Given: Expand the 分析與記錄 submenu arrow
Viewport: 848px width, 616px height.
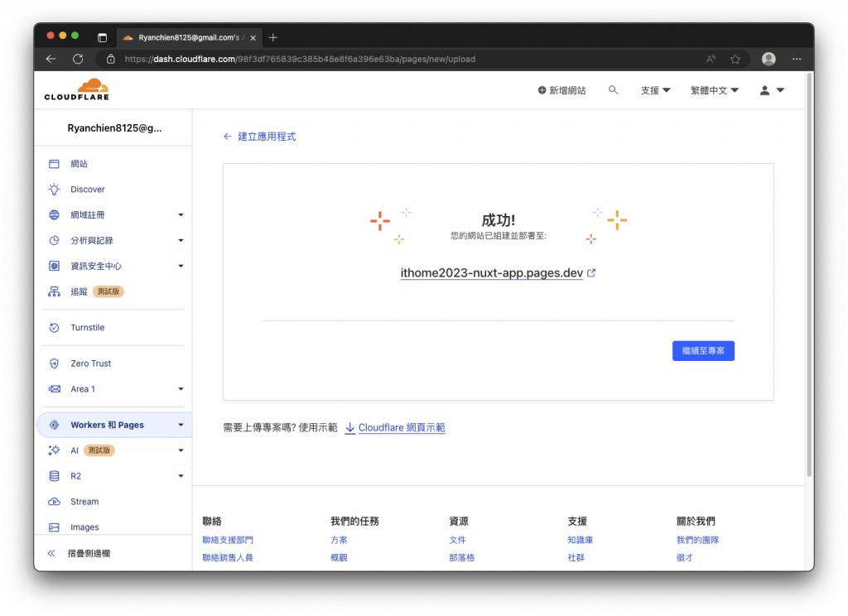Looking at the screenshot, I should pos(181,240).
